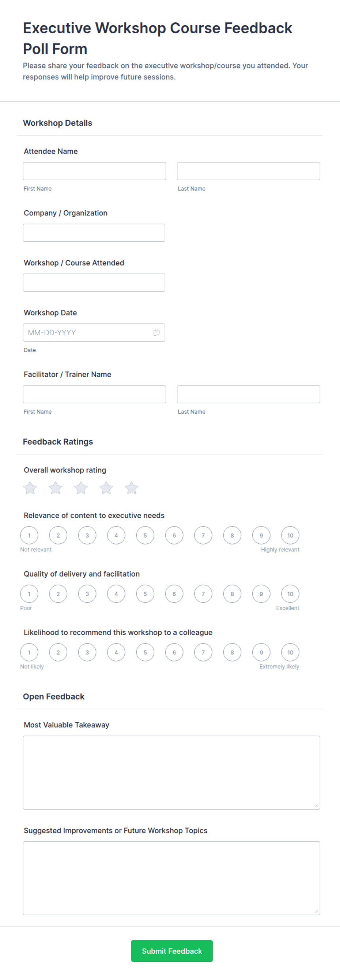Click the Company / Organization input

(x=94, y=233)
